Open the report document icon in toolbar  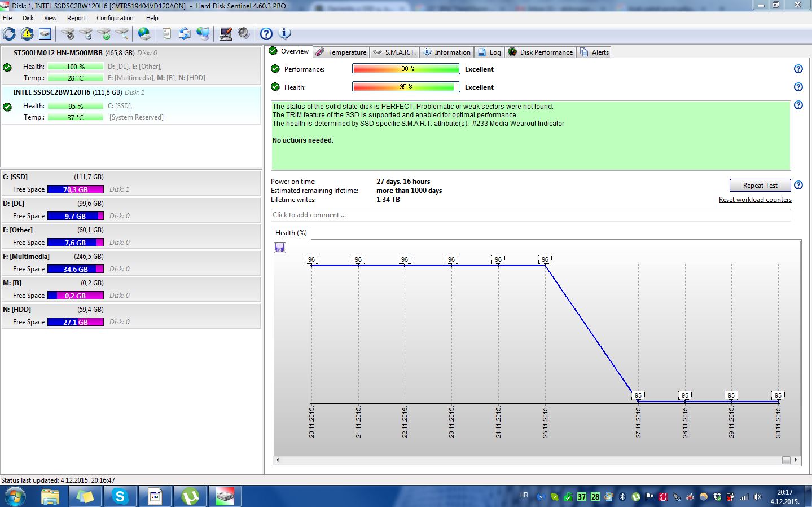[x=166, y=34]
